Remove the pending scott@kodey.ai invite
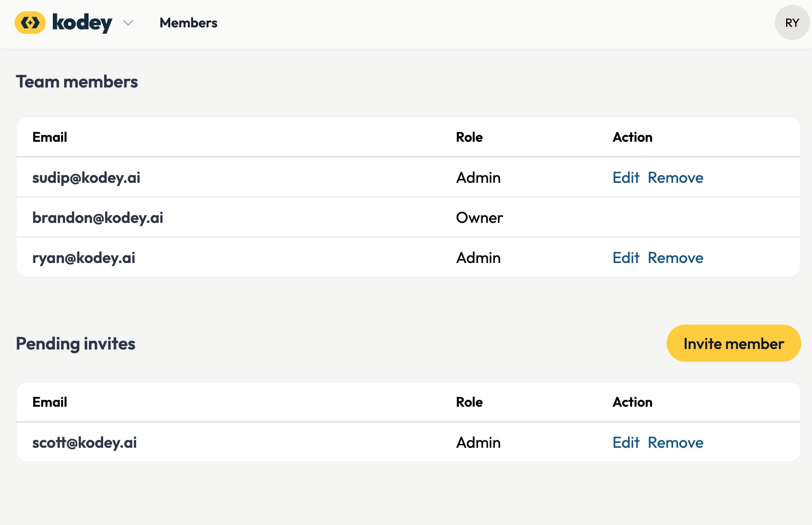The width and height of the screenshot is (812, 525). (675, 442)
